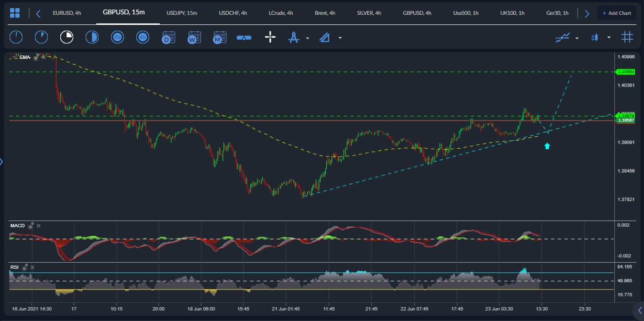This screenshot has height=321, width=644.
Task: Switch to the LCrude, 4h tab
Action: [x=281, y=13]
